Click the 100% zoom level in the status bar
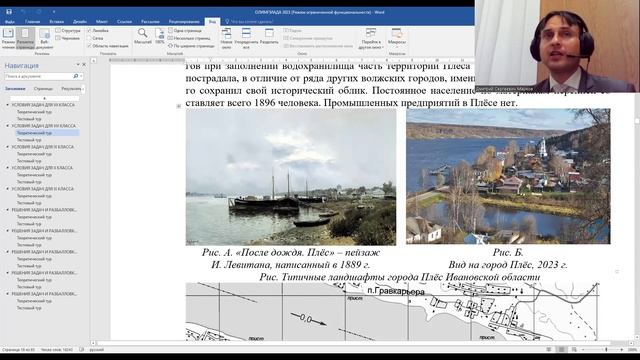The image size is (640, 360). pyautogui.click(x=632, y=350)
